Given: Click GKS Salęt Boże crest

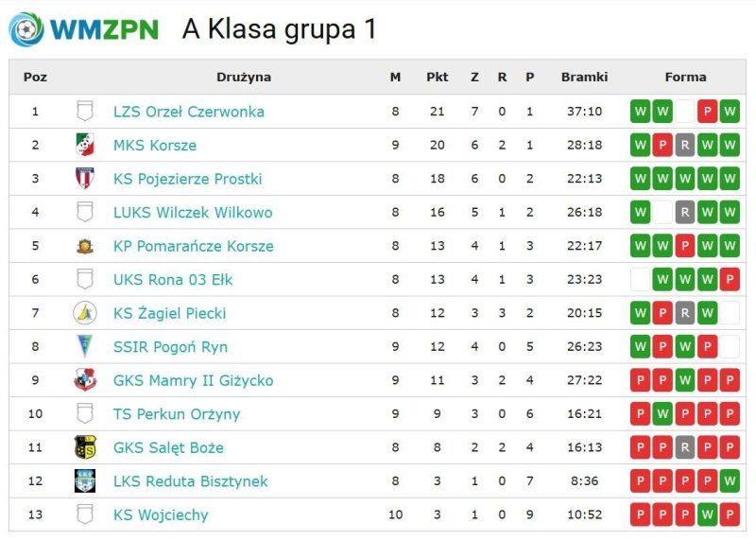Looking at the screenshot, I should 85,447.
